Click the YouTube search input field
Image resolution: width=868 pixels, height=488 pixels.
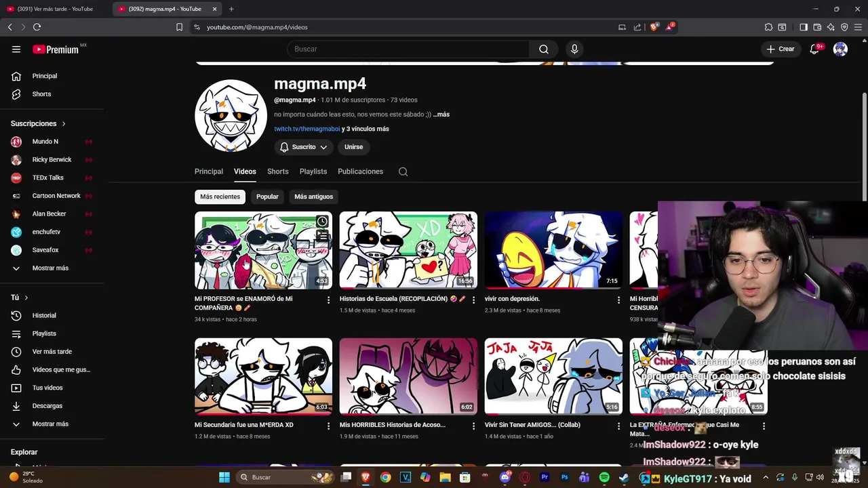409,49
